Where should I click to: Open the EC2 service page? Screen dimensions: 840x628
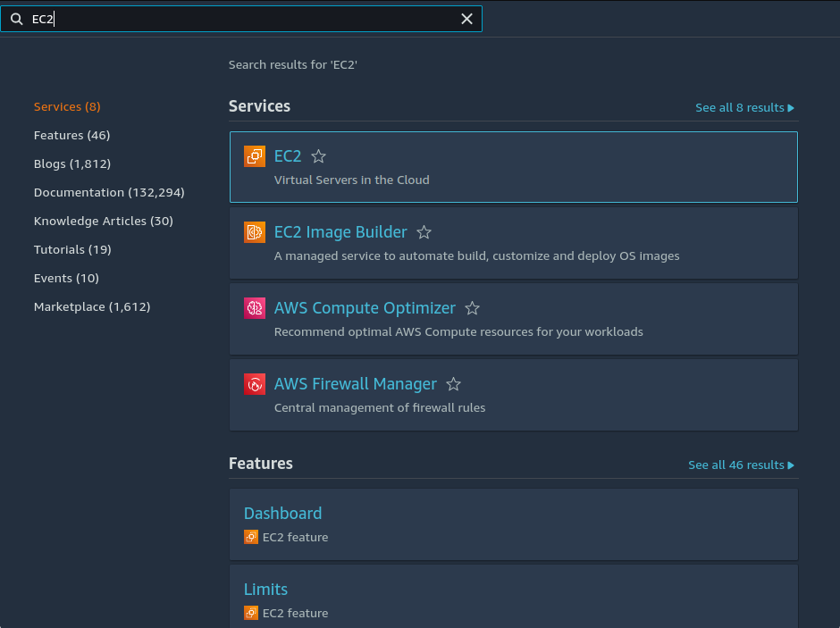(x=287, y=155)
